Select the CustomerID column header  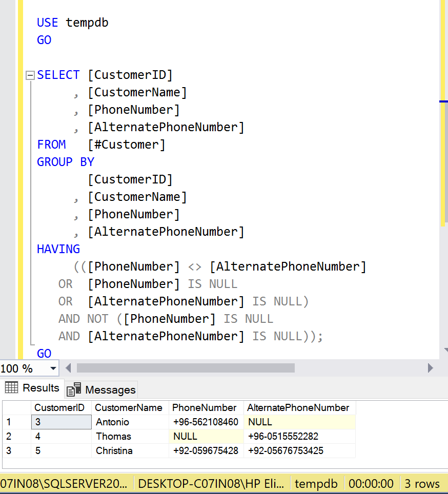[x=59, y=408]
